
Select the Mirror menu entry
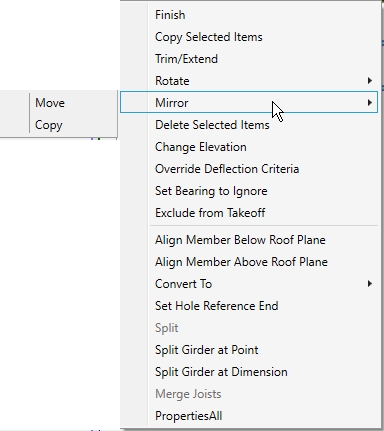[249, 102]
